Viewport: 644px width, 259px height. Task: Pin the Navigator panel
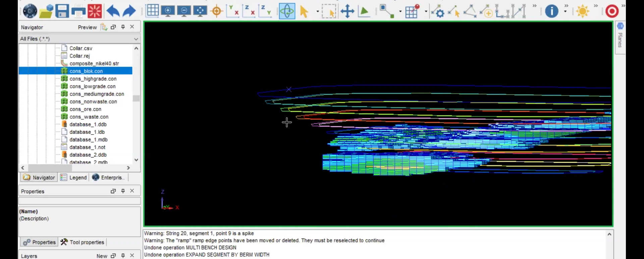(123, 27)
